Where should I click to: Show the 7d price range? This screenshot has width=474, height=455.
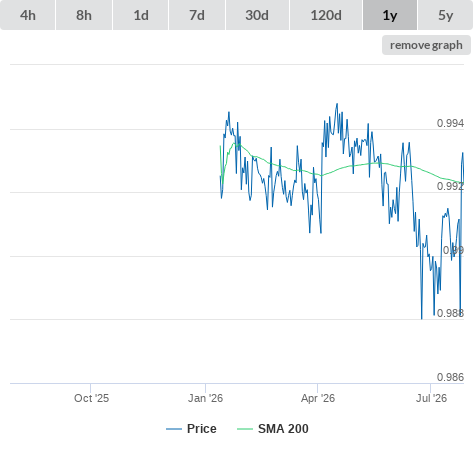[x=197, y=15]
